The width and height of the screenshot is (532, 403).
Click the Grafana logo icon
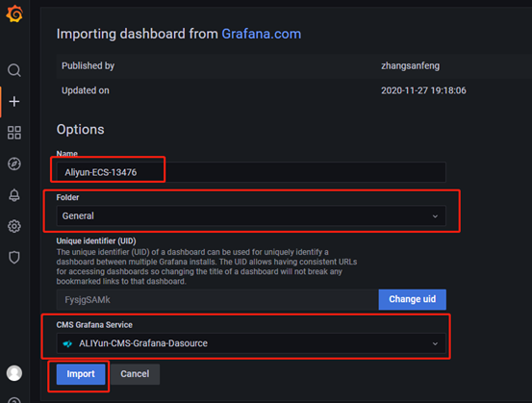(x=14, y=13)
